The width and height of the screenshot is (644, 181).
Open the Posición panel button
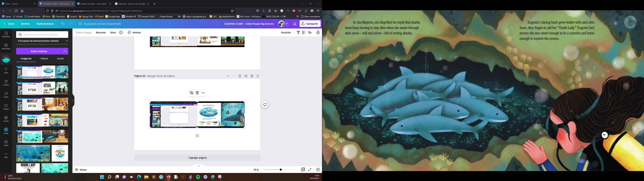(286, 33)
